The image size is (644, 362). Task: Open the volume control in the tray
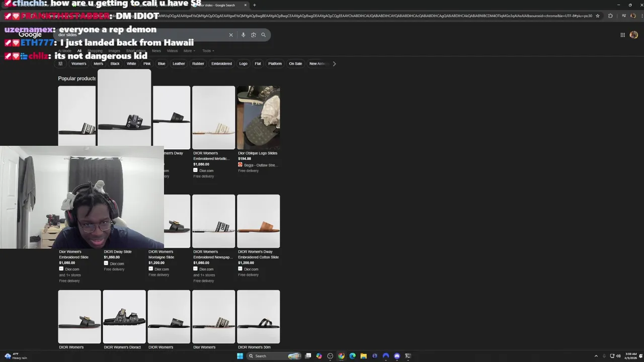(618, 356)
